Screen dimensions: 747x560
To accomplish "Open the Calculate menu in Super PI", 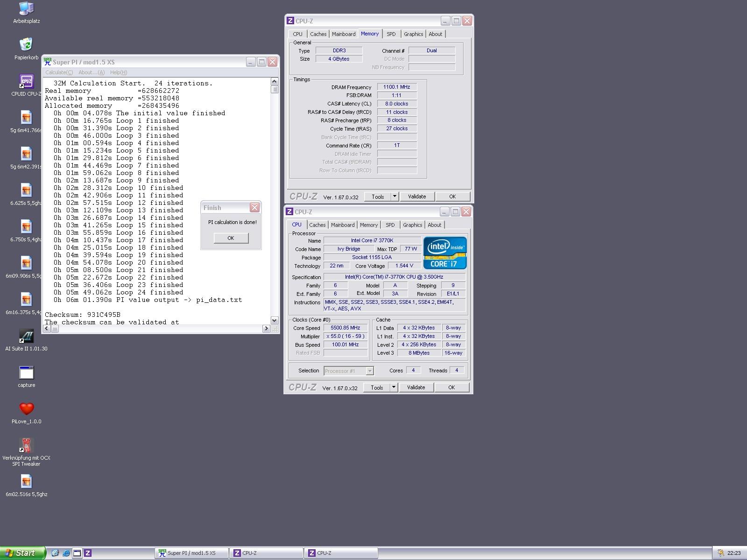I will coord(59,72).
